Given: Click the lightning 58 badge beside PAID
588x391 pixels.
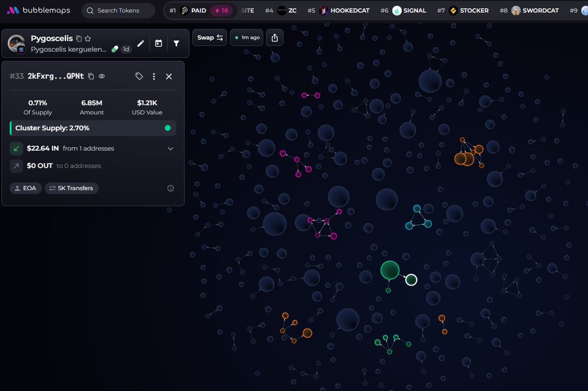Looking at the screenshot, I should pyautogui.click(x=222, y=10).
